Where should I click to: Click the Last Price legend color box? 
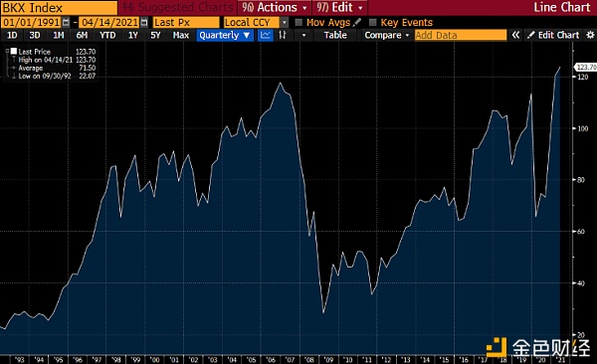click(14, 51)
